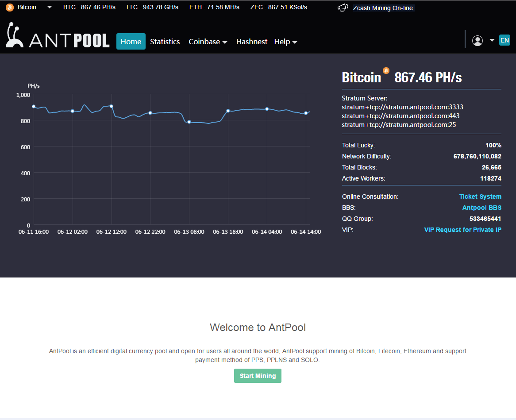Click the Bitcoin 867.46 PH/s heading
516x420 pixels.
[x=402, y=78]
